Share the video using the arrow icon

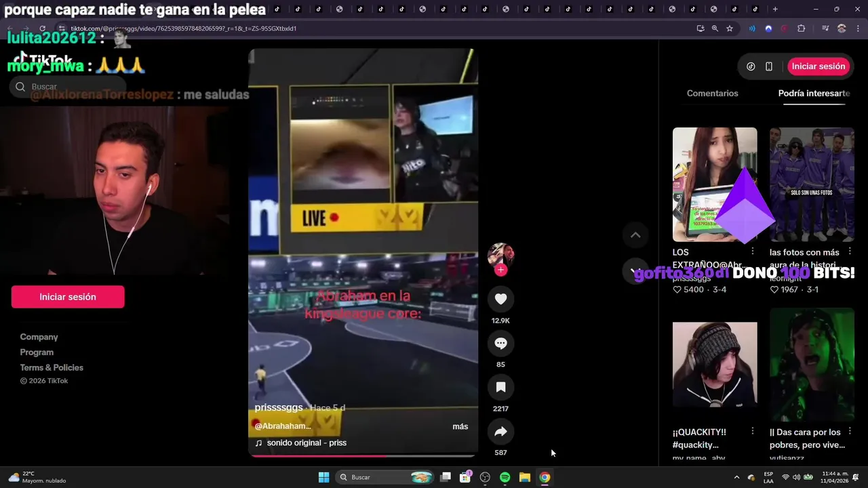tap(500, 431)
